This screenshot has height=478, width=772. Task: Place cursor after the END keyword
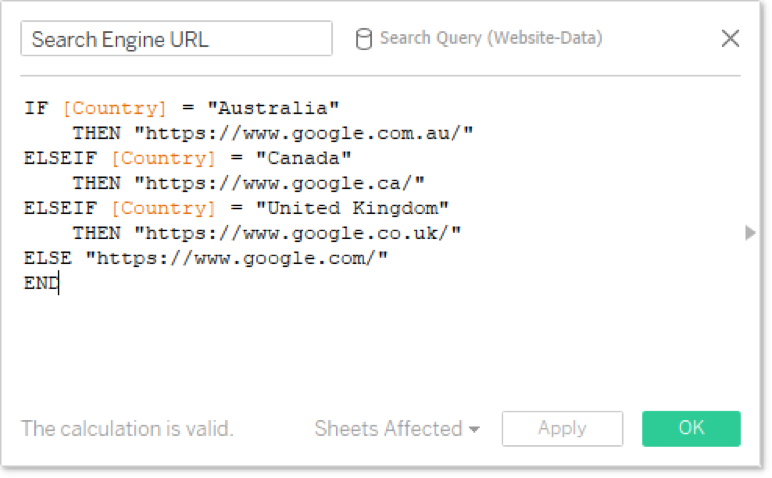(x=59, y=283)
